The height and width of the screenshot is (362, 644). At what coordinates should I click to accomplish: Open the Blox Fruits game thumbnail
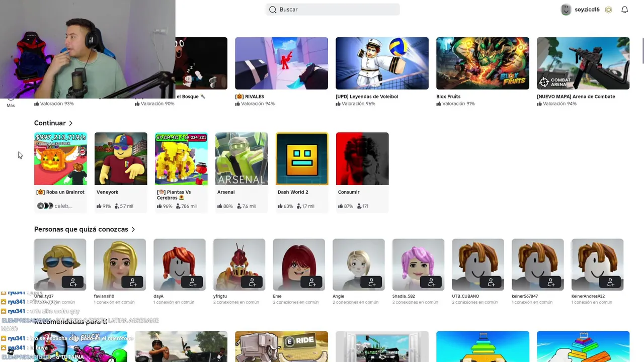[482, 63]
